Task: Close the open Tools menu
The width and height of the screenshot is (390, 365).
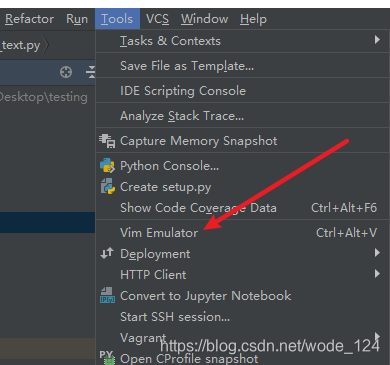Action: [117, 19]
